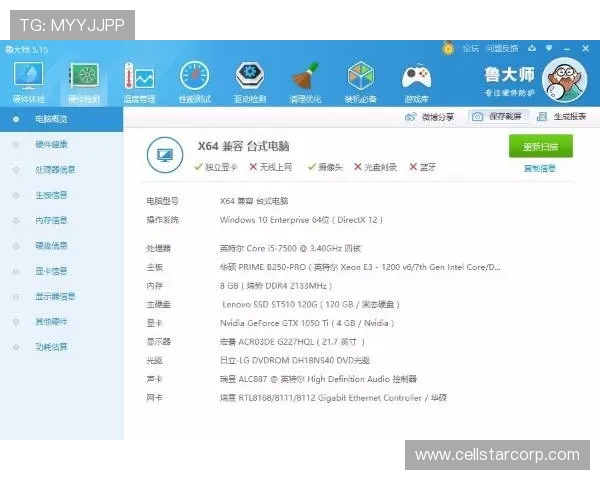Screen dimensions: 600x480
Task: Click the Lenovo SSD ST510 120G value
Action: click(311, 305)
